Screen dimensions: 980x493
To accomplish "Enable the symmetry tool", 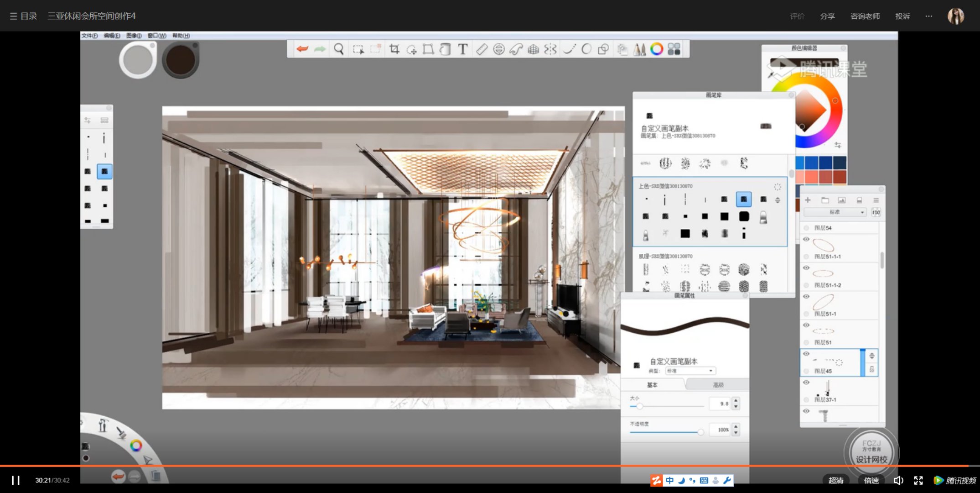I will tap(550, 49).
